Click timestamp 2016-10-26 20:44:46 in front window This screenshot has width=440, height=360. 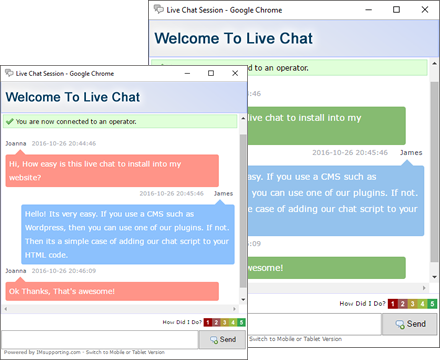(x=64, y=144)
